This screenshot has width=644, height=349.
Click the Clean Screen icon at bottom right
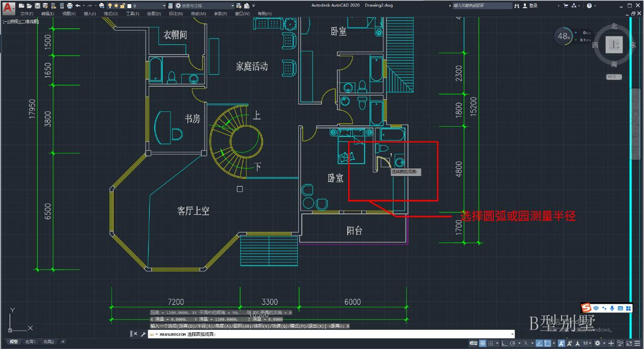click(629, 341)
